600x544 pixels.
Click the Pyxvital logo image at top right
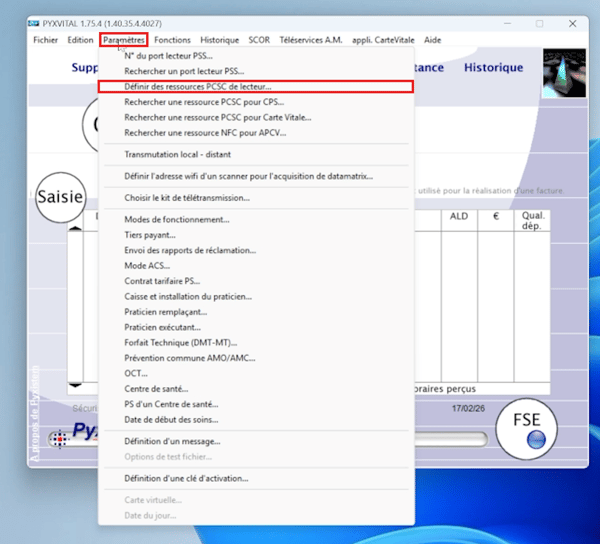coord(563,73)
